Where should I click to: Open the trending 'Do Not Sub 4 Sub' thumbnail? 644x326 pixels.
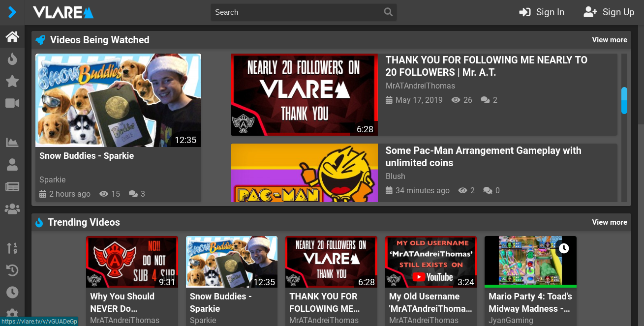(x=132, y=262)
